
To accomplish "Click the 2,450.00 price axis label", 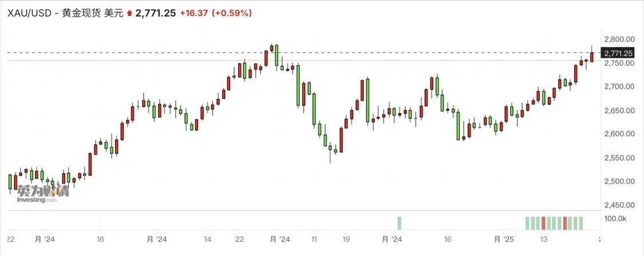I will tap(619, 205).
